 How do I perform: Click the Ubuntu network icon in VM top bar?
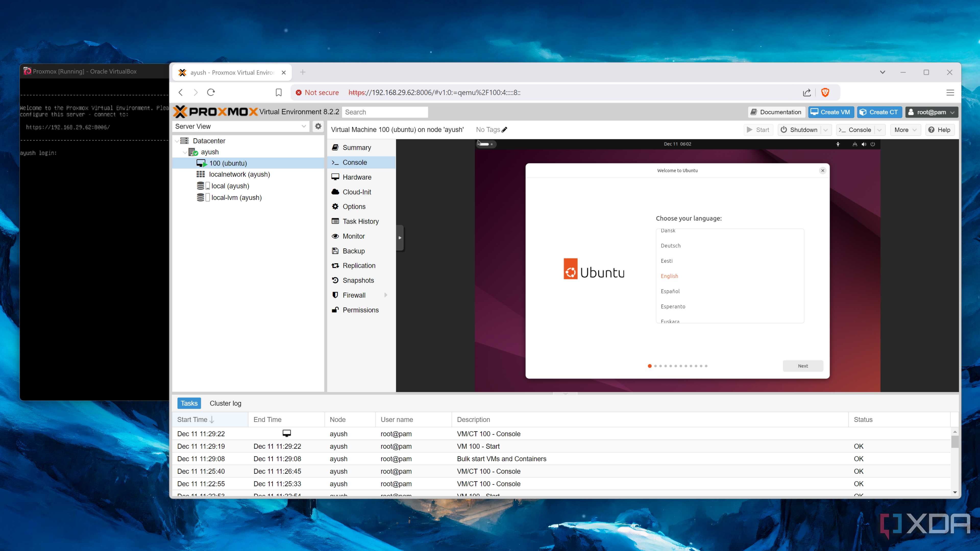(855, 144)
